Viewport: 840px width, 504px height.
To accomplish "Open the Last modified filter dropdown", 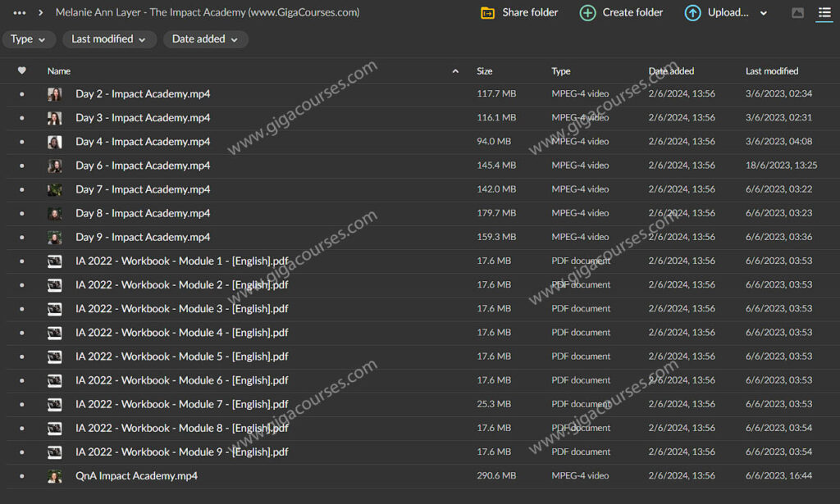I will pos(108,39).
